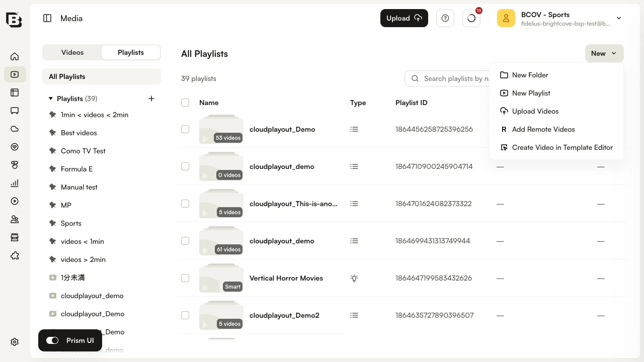
Task: Expand the account switcher chevron
Action: (619, 18)
